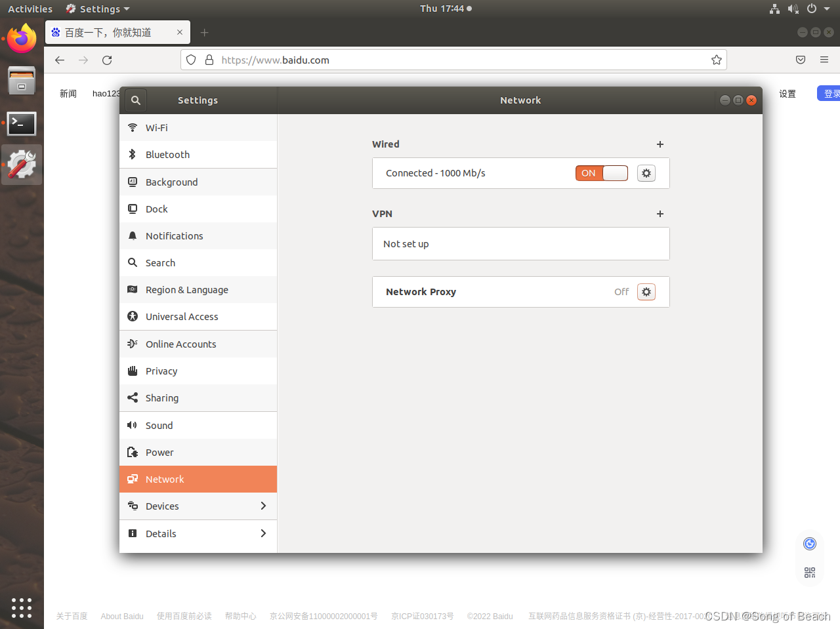This screenshot has height=629, width=840.
Task: Open Universal Access settings
Action: [x=198, y=317]
